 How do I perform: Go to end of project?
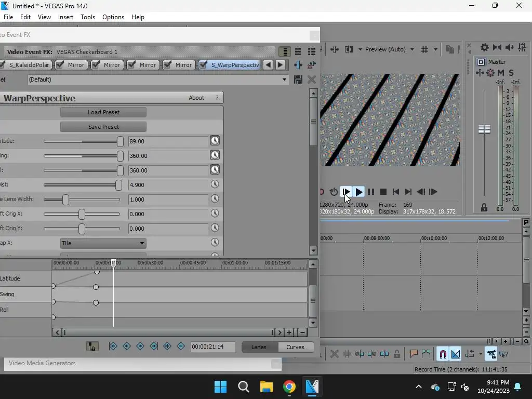(x=408, y=192)
